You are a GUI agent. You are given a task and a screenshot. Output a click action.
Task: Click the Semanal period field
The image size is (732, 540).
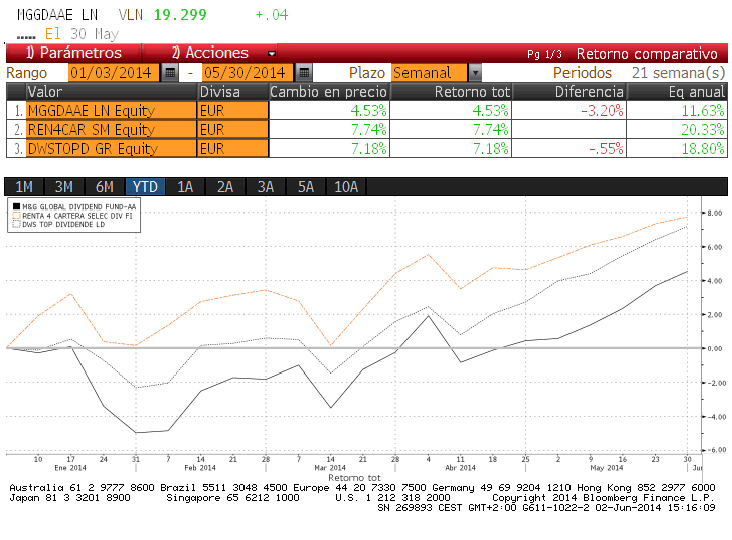(x=429, y=73)
